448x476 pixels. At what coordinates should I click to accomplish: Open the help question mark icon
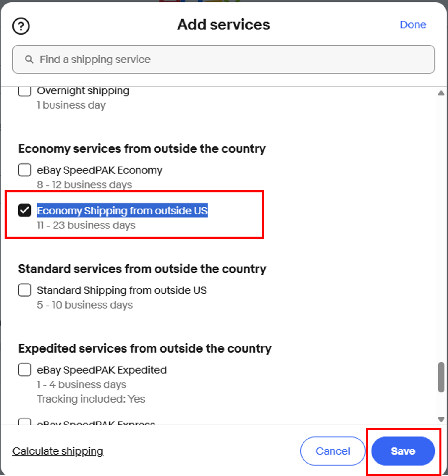(21, 26)
